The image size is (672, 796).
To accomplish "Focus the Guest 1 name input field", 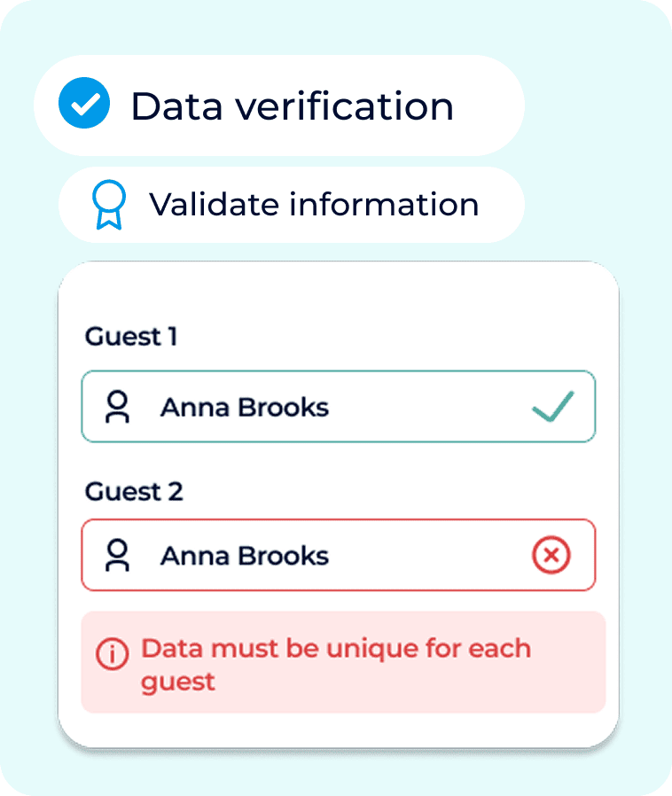I will [339, 407].
